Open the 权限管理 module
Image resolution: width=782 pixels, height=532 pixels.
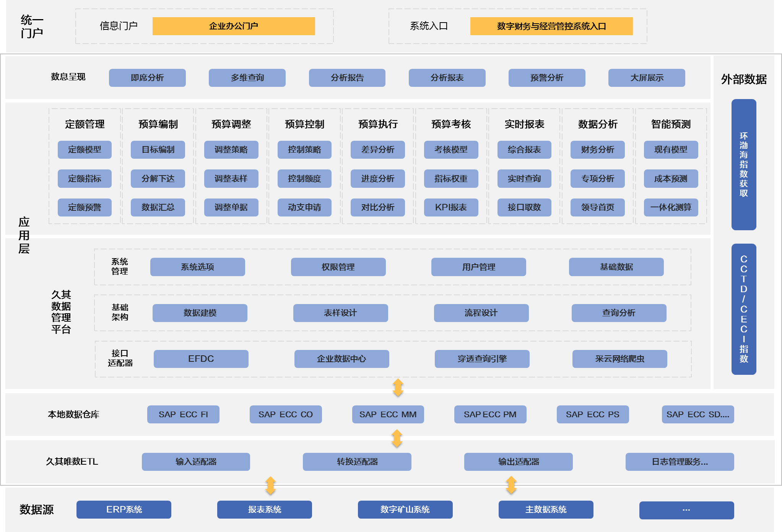[338, 267]
